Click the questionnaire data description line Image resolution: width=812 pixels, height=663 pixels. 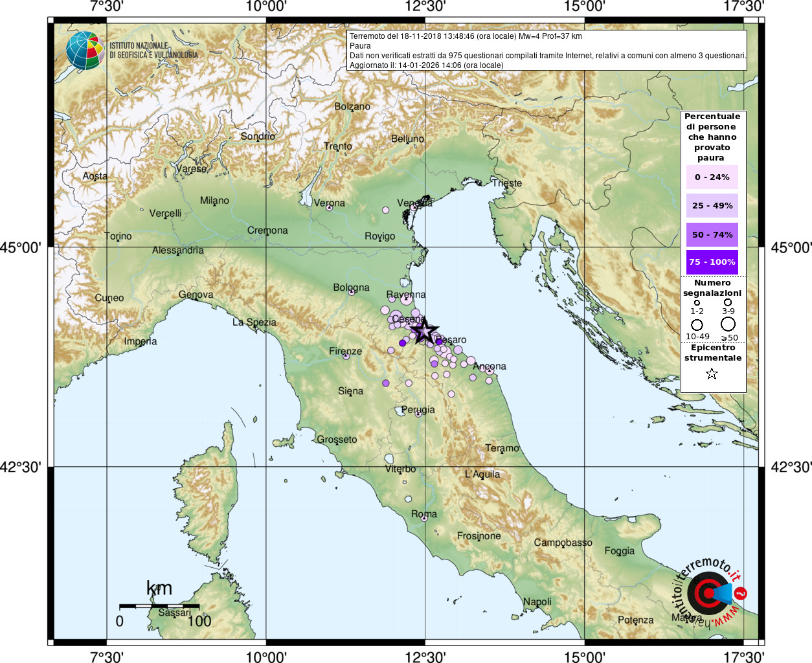click(x=548, y=56)
